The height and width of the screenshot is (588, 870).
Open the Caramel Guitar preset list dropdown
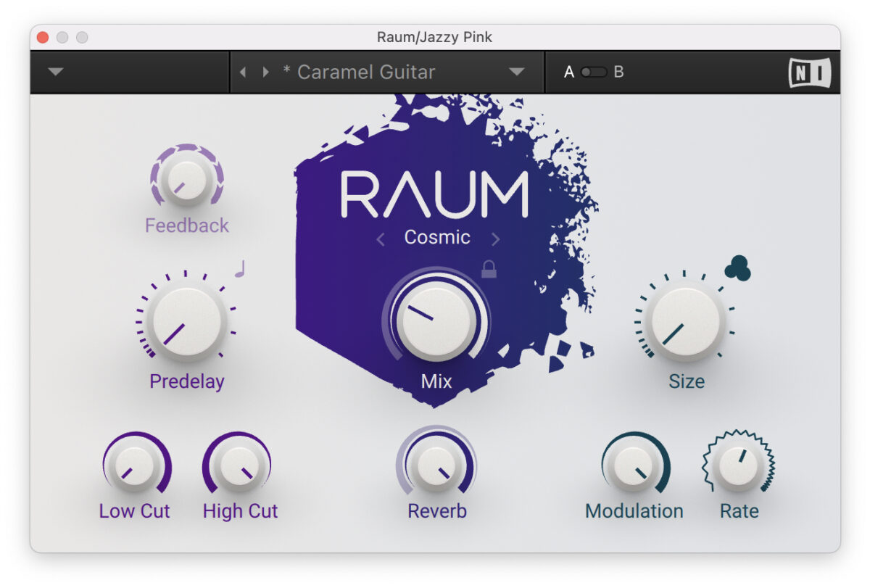point(516,72)
